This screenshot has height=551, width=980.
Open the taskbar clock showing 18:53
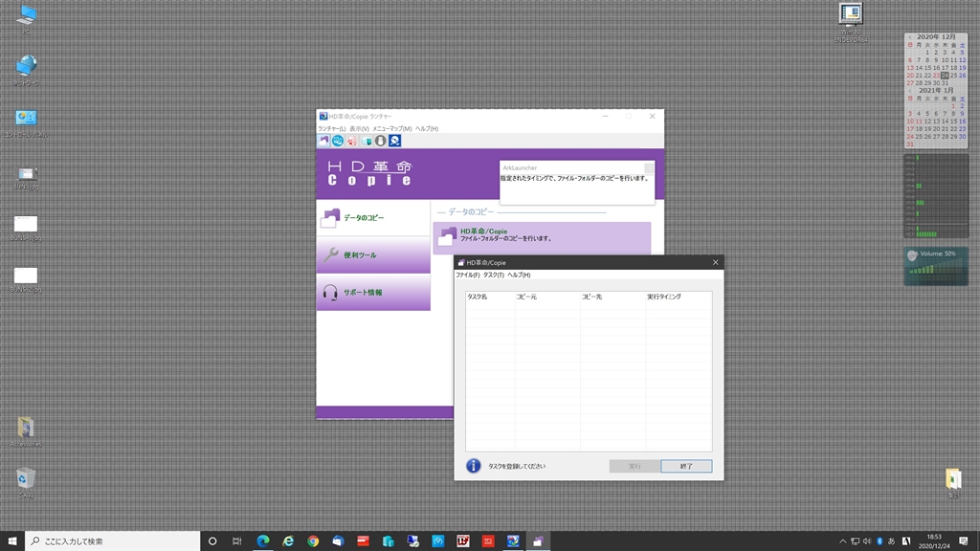tap(934, 541)
